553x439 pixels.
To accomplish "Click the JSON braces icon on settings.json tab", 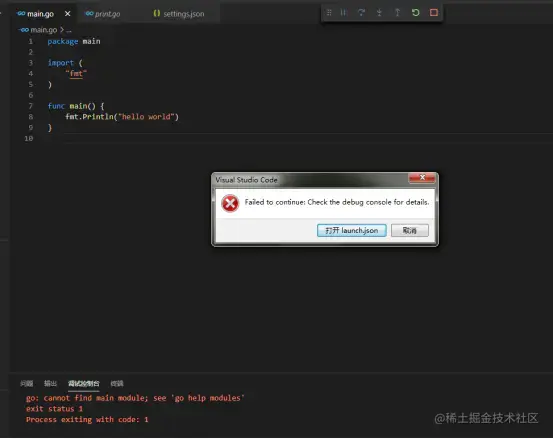I will pos(157,13).
